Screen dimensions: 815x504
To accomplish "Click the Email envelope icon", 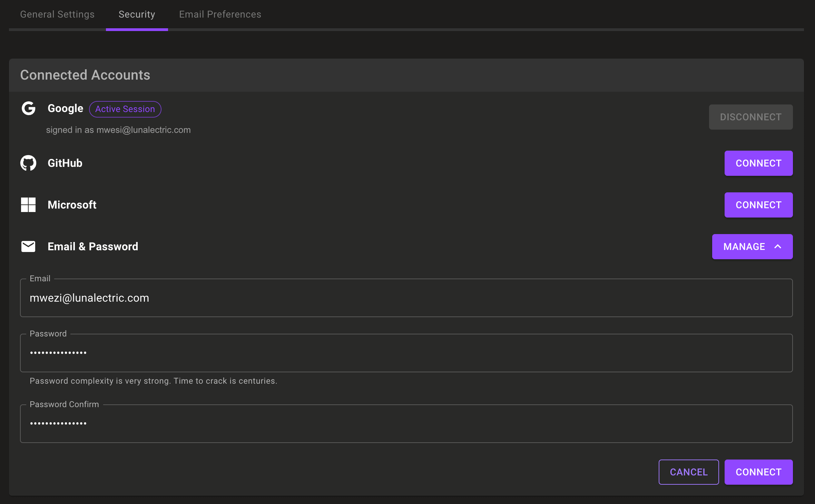I will (x=28, y=246).
